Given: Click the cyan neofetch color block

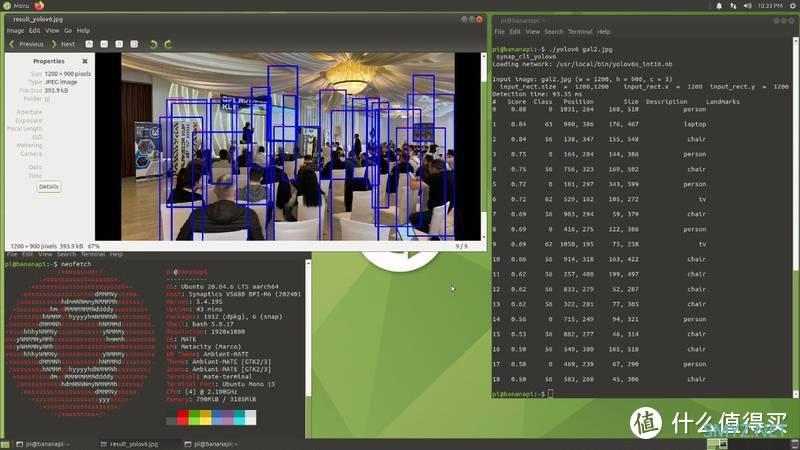Looking at the screenshot, I should pyautogui.click(x=239, y=417).
